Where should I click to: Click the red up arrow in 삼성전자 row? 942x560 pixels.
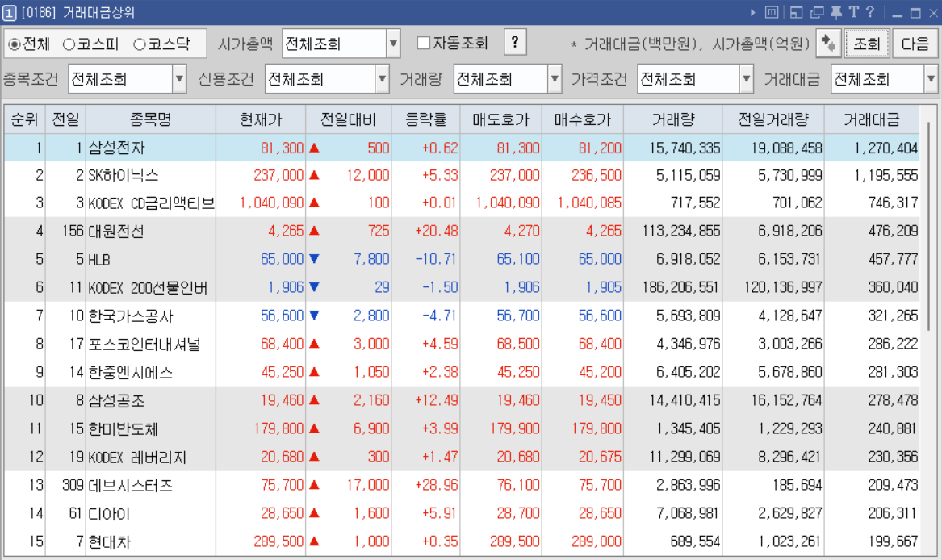click(314, 148)
